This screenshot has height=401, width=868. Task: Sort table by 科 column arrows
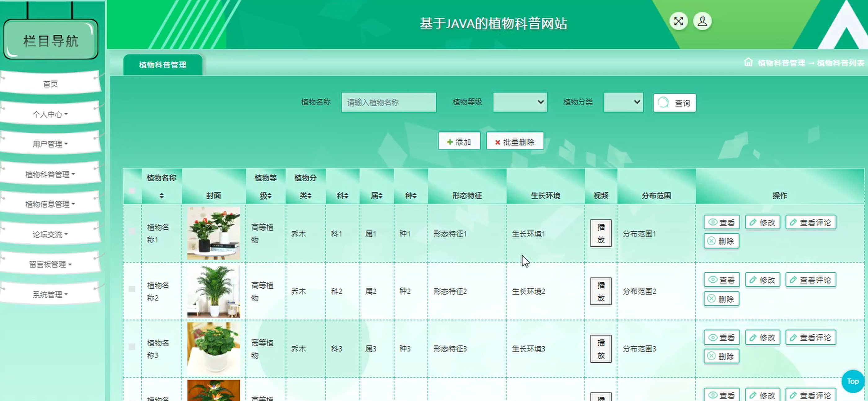(x=346, y=196)
